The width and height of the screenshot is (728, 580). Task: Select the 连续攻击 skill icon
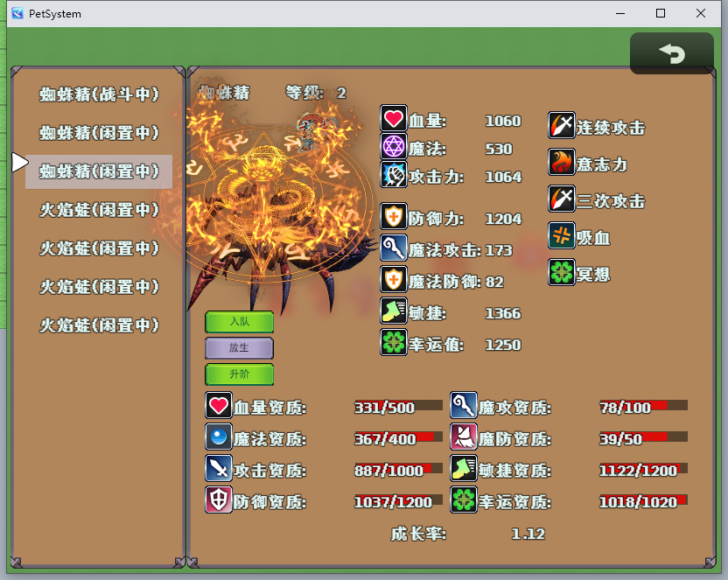coord(562,125)
